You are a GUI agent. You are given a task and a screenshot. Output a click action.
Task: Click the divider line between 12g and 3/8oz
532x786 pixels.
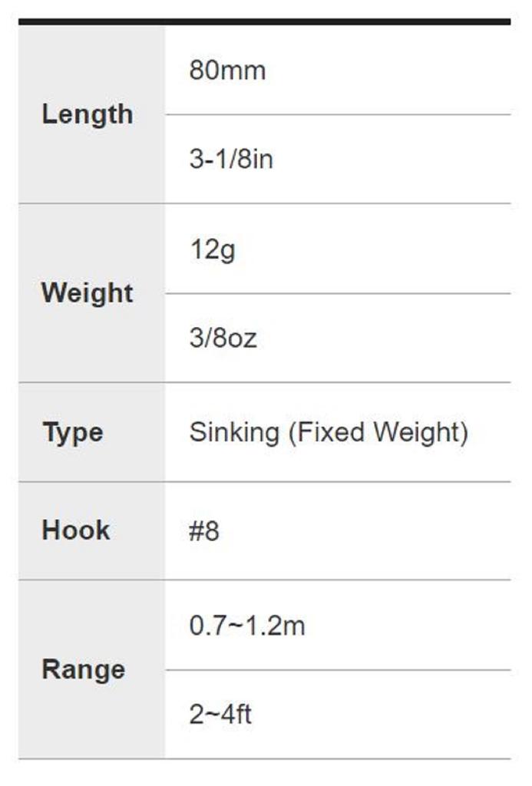(x=338, y=293)
